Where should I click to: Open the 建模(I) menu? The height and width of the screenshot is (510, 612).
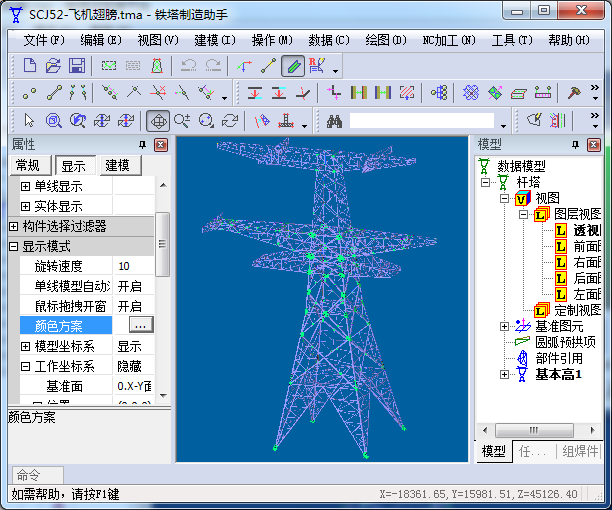215,40
